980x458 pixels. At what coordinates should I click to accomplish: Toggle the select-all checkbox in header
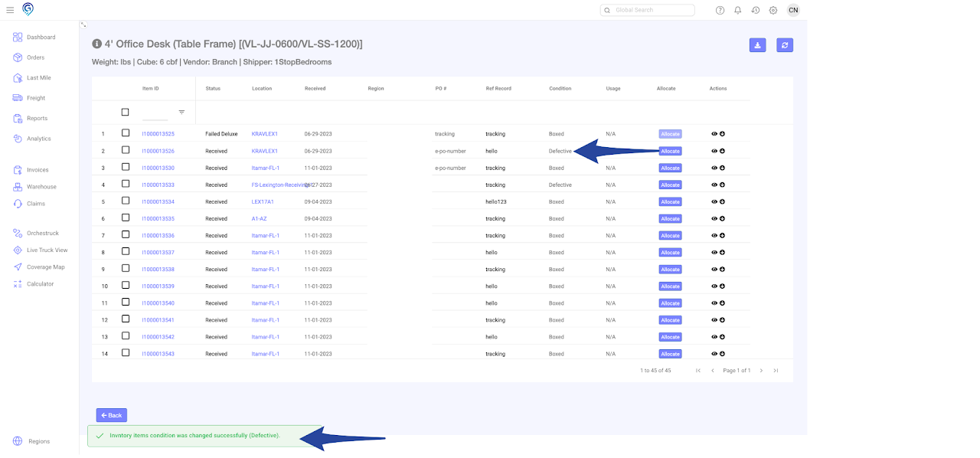tap(126, 112)
